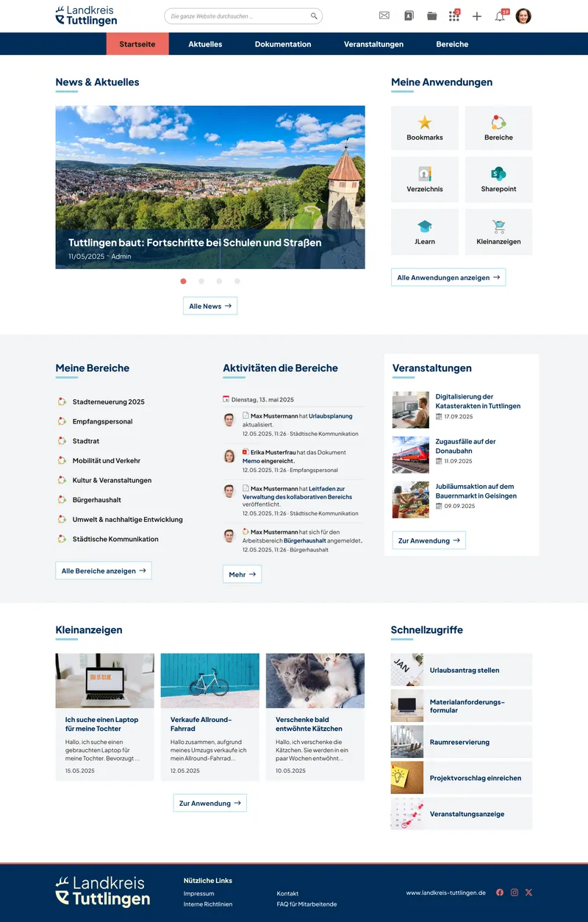Screen dimensions: 588x922
Task: Open the JLearn application tile
Action: (425, 232)
